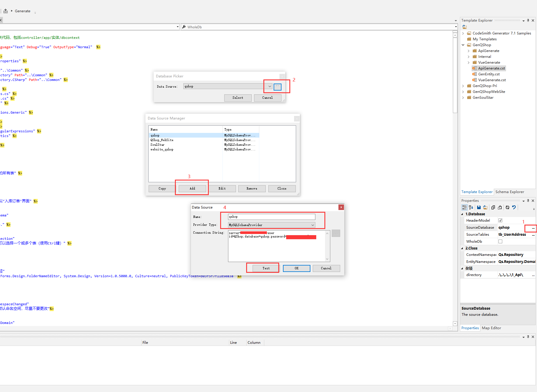Close the Data Source dialog

tap(341, 207)
